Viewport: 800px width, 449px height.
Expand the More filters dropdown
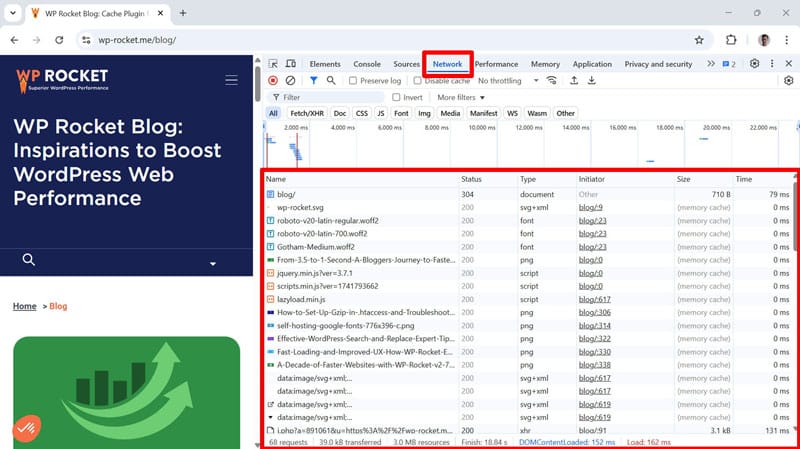click(x=461, y=97)
